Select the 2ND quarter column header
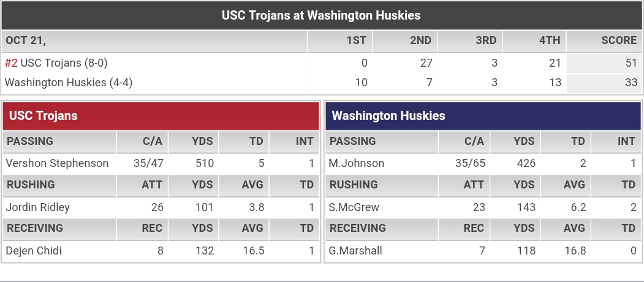Viewport: 644px width, 282px height. (420, 40)
